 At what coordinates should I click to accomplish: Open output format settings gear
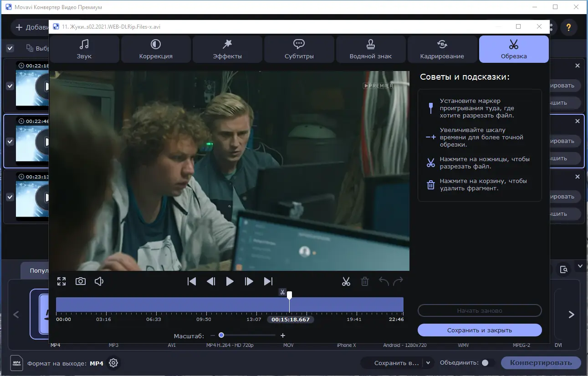pyautogui.click(x=113, y=363)
